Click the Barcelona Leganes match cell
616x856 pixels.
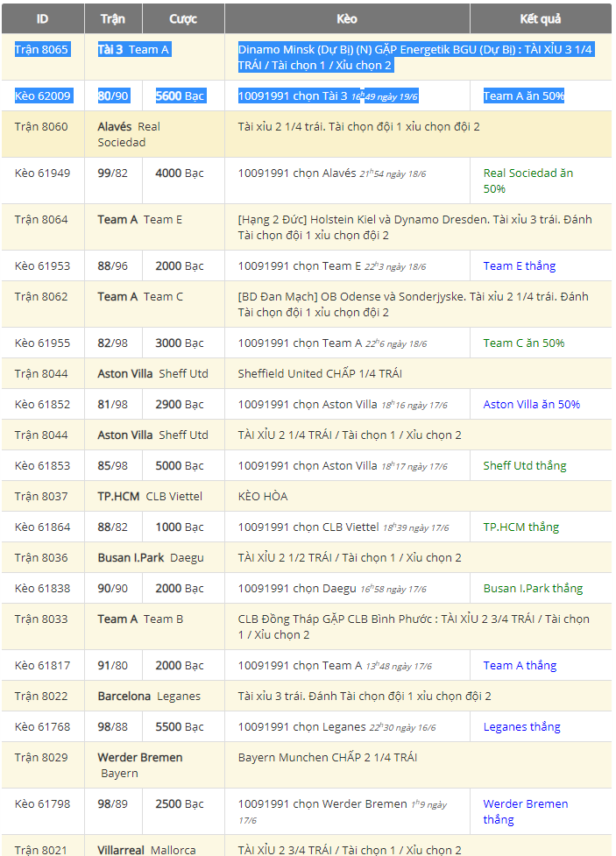point(149,696)
